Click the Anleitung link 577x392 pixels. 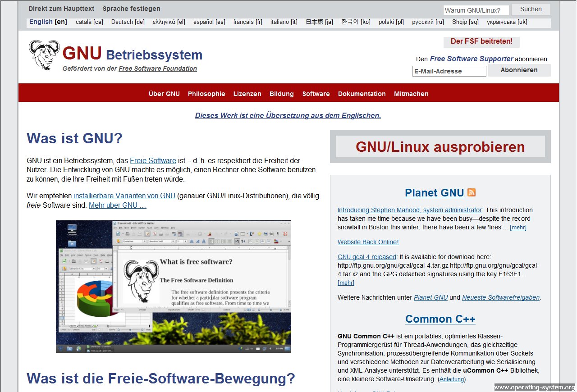[452, 379]
